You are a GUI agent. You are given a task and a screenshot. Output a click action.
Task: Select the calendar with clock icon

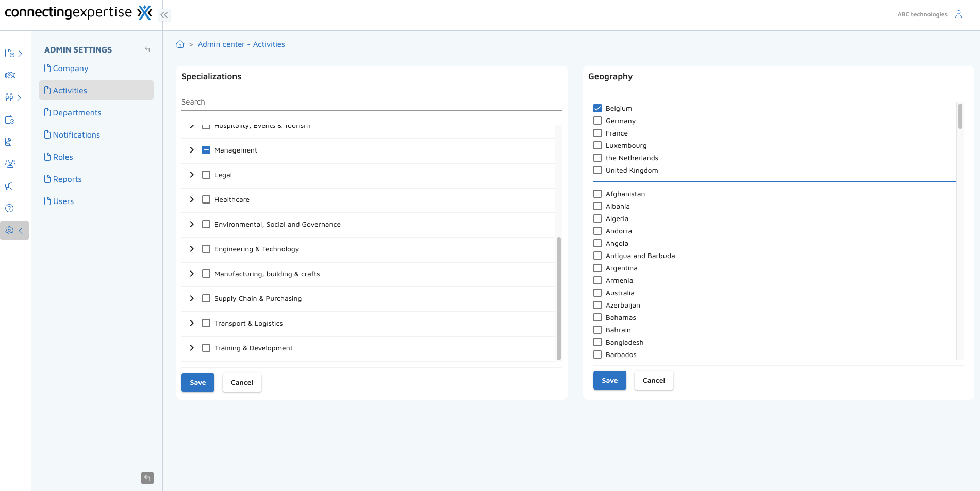tap(9, 120)
